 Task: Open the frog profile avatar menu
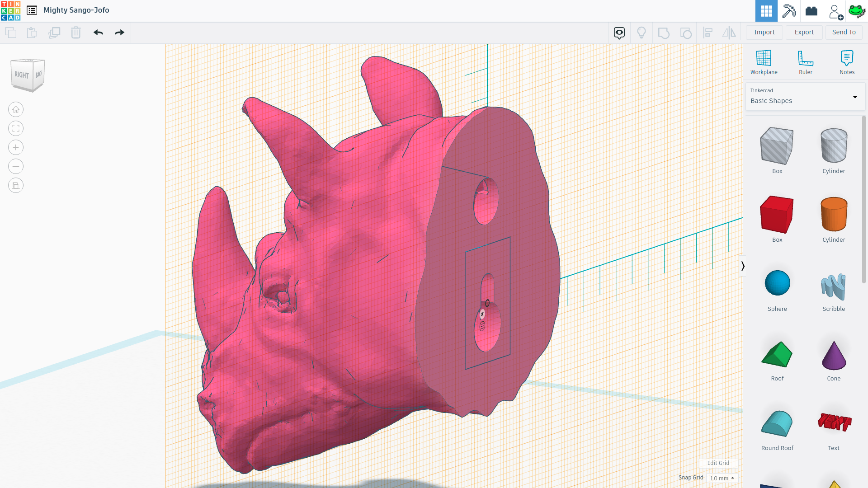pyautogui.click(x=857, y=11)
